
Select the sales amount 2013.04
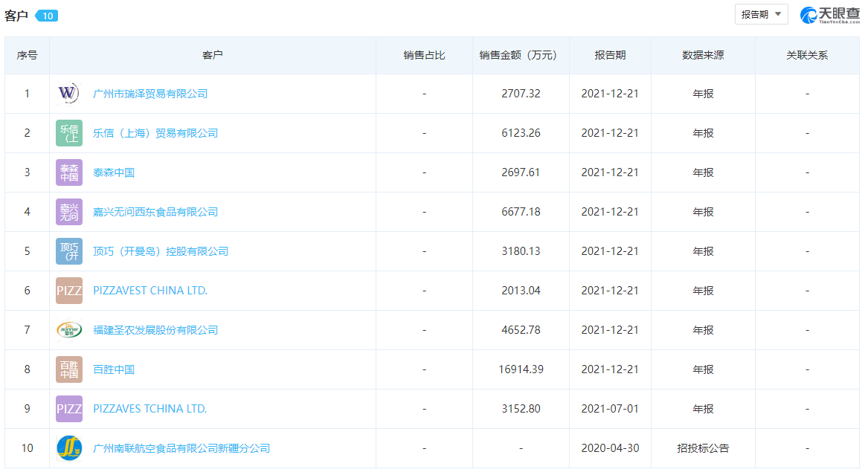(x=521, y=291)
